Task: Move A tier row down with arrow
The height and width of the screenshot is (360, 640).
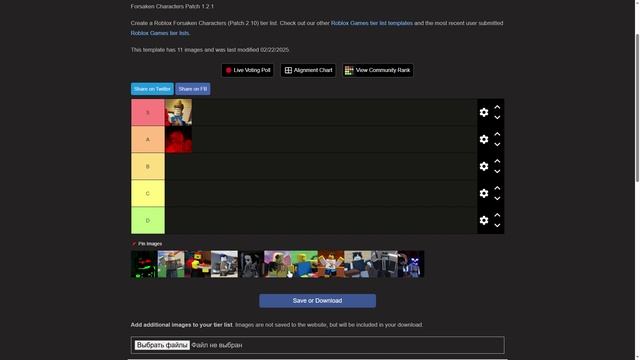Action: pos(497,144)
